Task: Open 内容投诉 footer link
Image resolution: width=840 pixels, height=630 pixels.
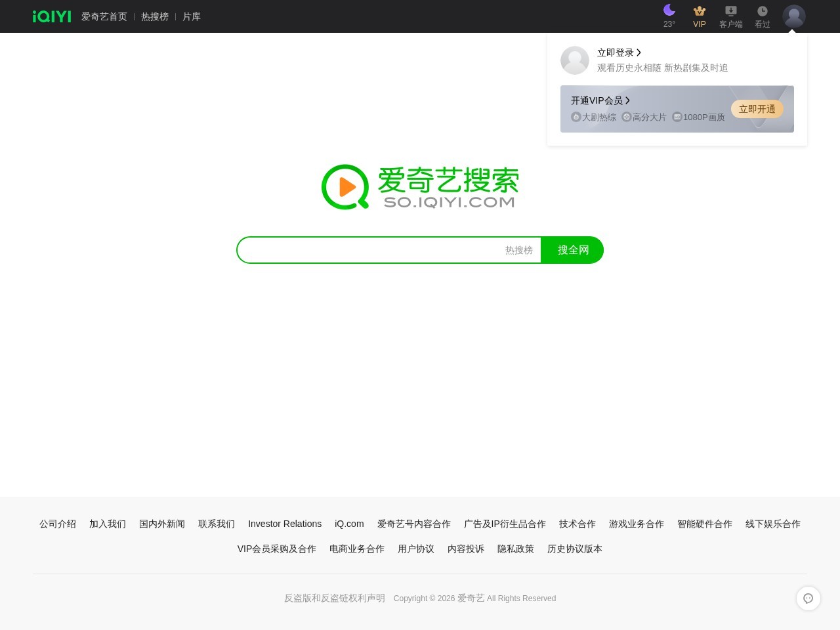Action: click(x=466, y=549)
